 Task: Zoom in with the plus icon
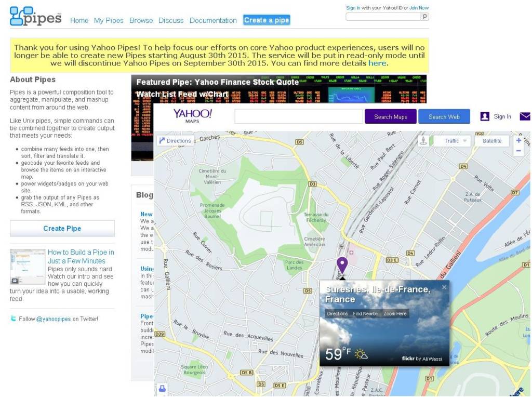(x=518, y=140)
